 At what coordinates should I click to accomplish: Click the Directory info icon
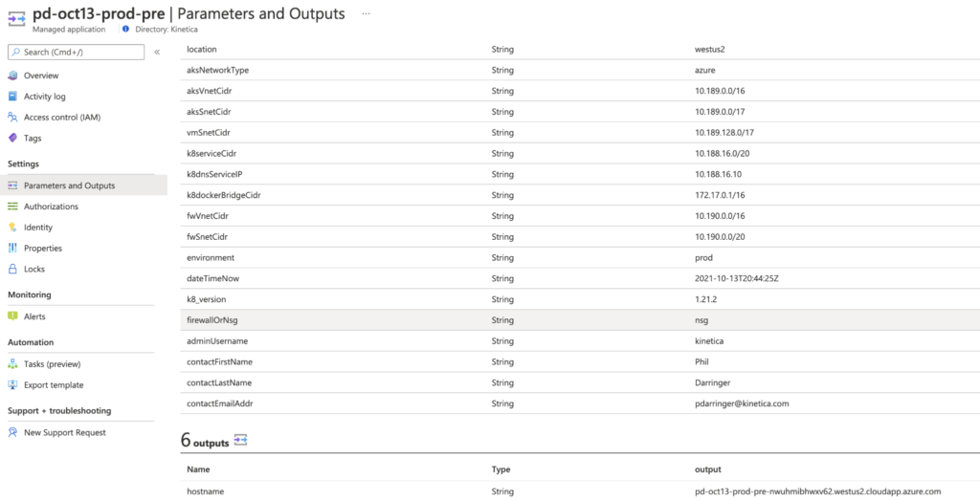(125, 29)
